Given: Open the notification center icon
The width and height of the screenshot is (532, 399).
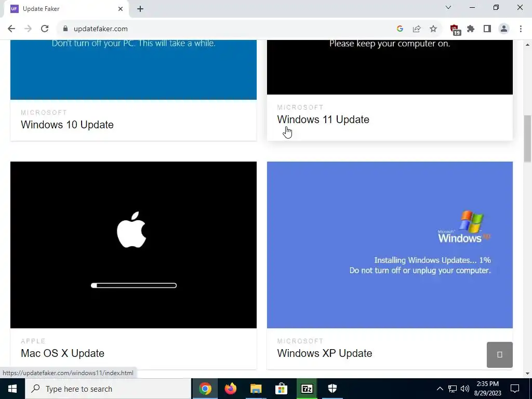Looking at the screenshot, I should [x=515, y=389].
